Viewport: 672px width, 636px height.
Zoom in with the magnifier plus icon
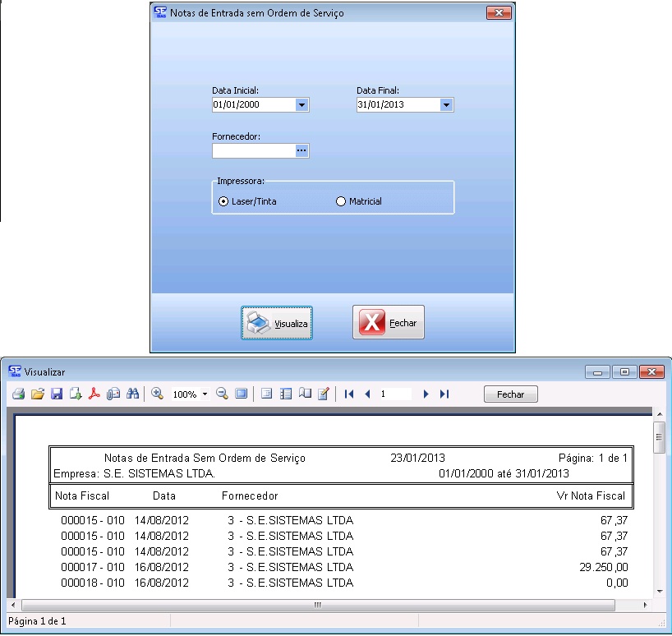(157, 394)
